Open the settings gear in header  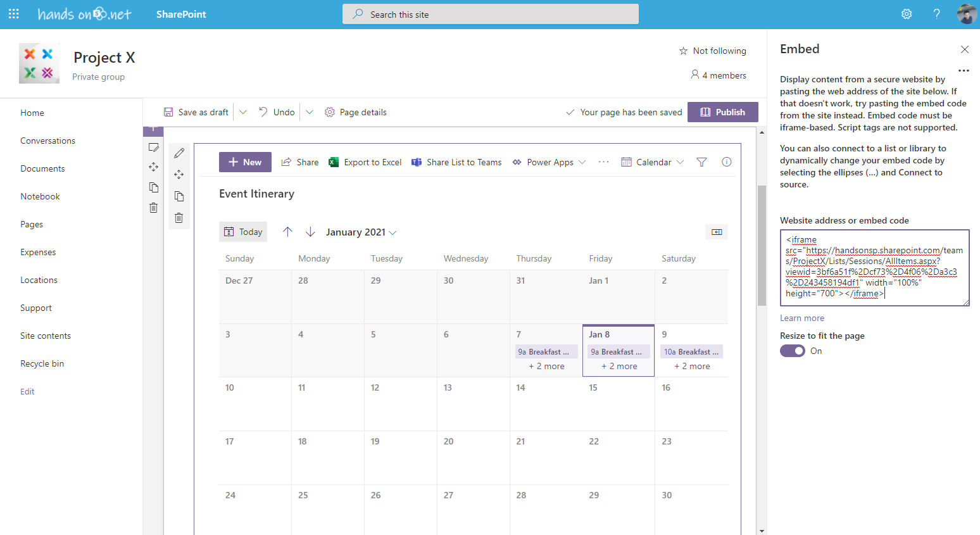coord(907,14)
